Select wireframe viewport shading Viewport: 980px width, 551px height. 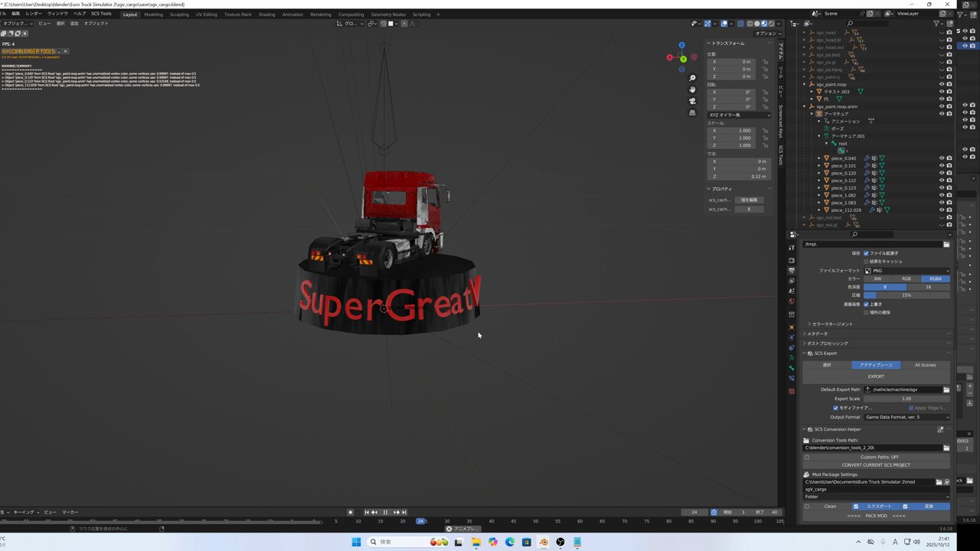[750, 24]
